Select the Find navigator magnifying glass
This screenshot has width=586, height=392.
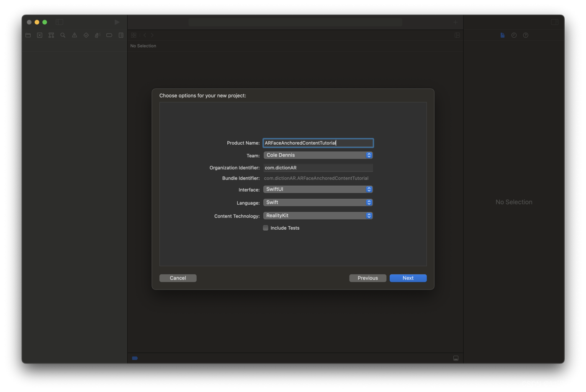pyautogui.click(x=62, y=35)
